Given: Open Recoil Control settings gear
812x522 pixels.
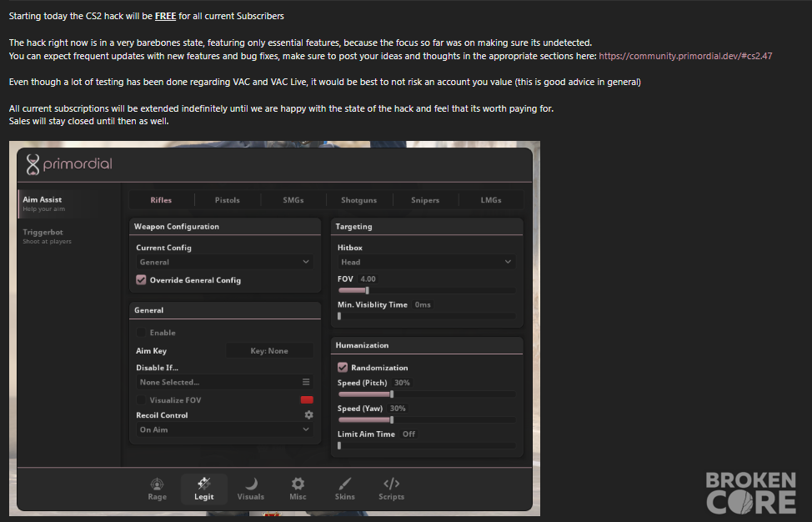Looking at the screenshot, I should [308, 414].
